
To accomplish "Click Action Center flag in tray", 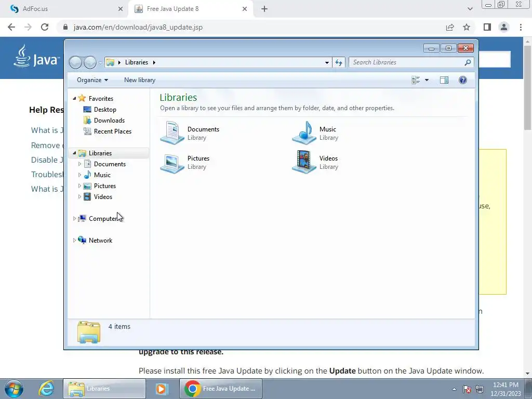I will pos(467,389).
